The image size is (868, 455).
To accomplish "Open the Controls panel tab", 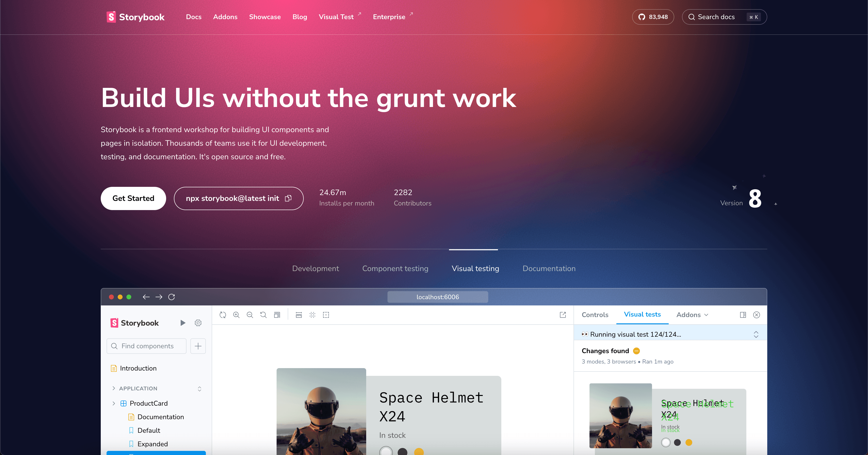I will pyautogui.click(x=595, y=315).
